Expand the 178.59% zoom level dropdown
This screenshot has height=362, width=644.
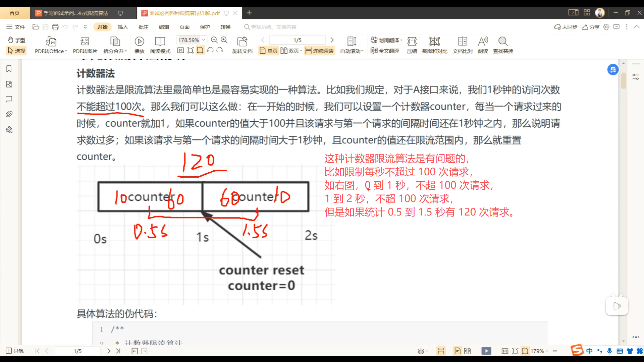tap(204, 40)
